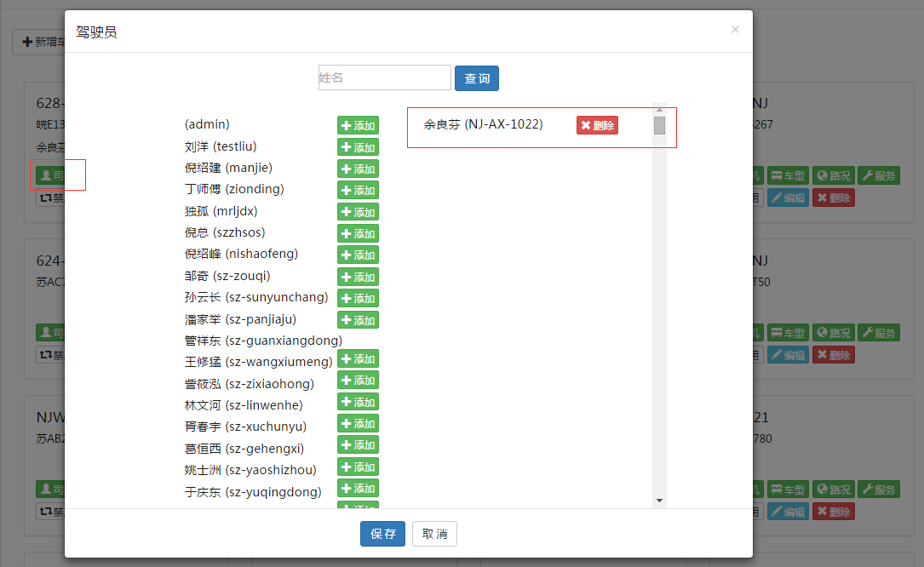Add 于庆东 (sz-yuqingdong) to selected drivers

coord(358,488)
